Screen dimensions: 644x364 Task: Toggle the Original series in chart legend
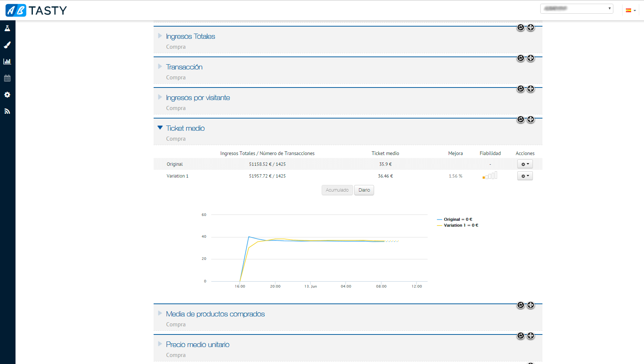pyautogui.click(x=455, y=219)
